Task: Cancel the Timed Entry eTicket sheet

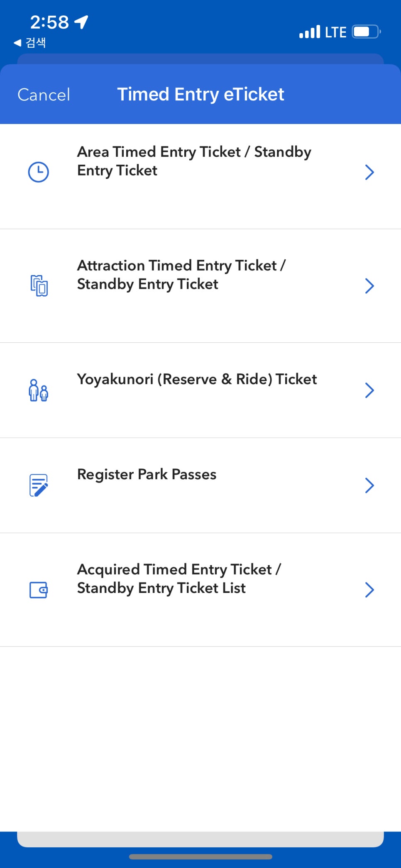Action: pyautogui.click(x=44, y=95)
